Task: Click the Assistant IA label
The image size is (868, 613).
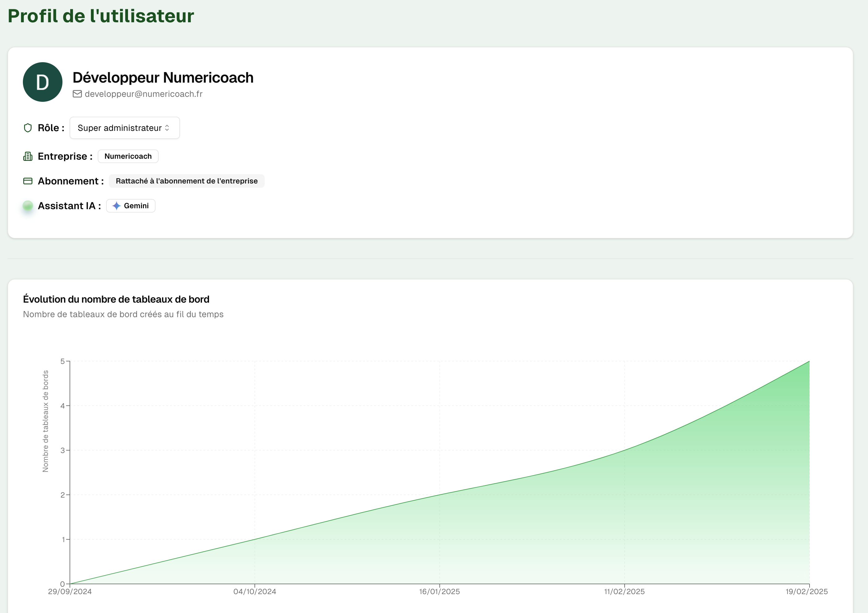Action: click(x=69, y=206)
